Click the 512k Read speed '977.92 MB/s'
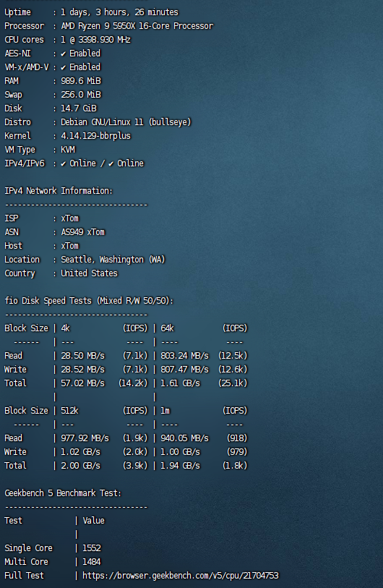Image resolution: width=383 pixels, height=588 pixels. [85, 438]
